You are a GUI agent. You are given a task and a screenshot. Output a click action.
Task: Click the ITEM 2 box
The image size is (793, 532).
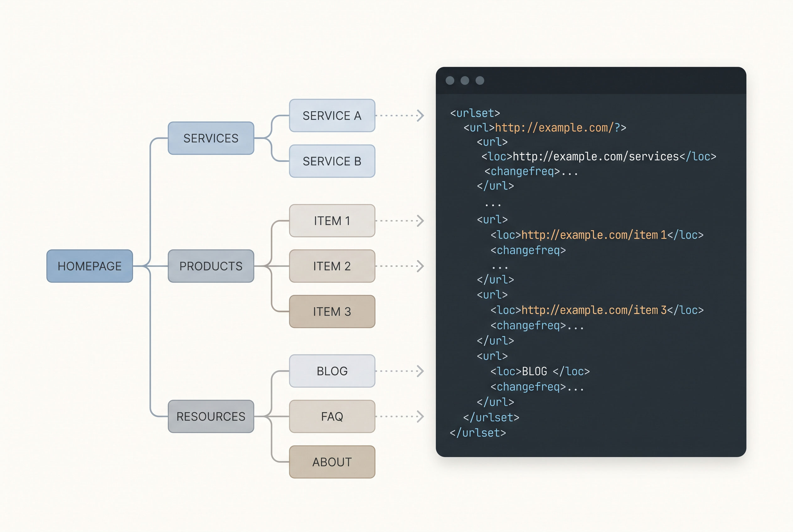[332, 266]
